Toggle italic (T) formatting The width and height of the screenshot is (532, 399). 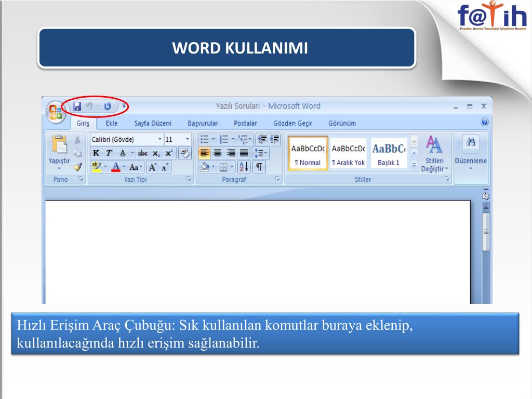(109, 153)
